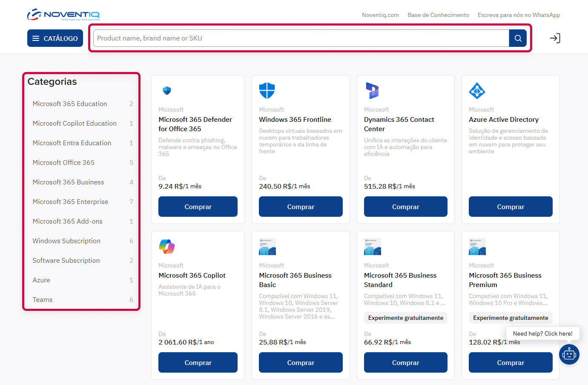The height and width of the screenshot is (385, 588).
Task: Click the Microsoft 365 Business Premium thumbnail
Action: pyautogui.click(x=477, y=247)
